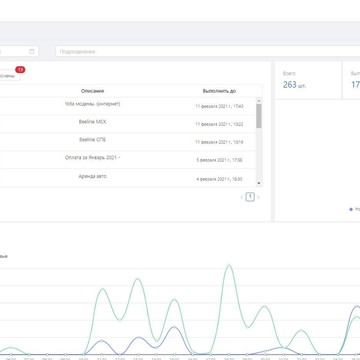Click the tallest left blue peak

(174, 327)
